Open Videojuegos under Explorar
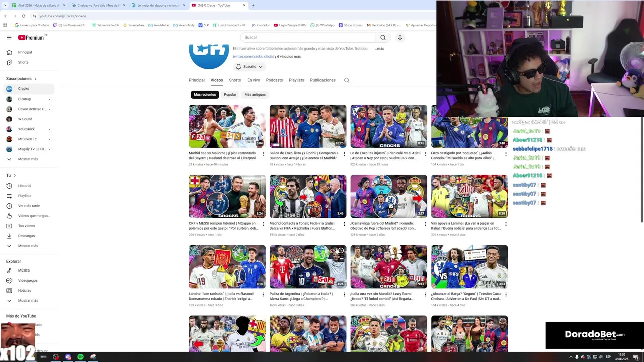 point(28,280)
